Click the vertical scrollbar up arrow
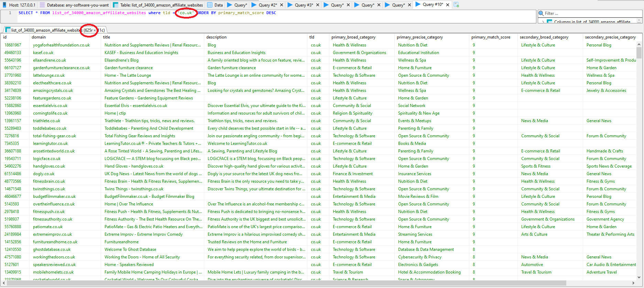Viewport: 644px width, 288px height. [639, 44]
